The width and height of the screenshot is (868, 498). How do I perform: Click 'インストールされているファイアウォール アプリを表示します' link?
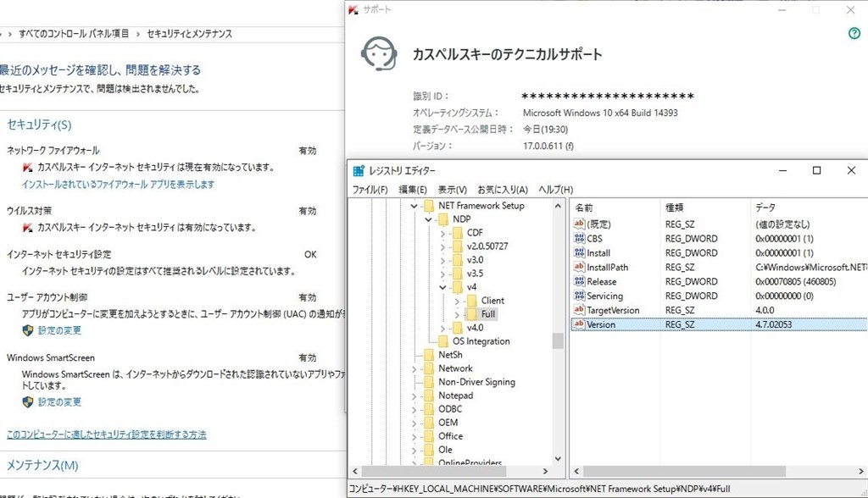click(118, 185)
